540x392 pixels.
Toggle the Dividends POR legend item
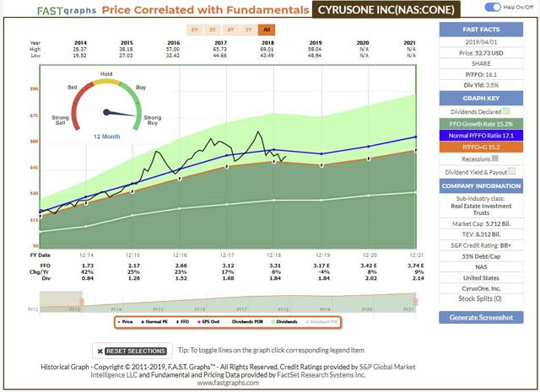point(246,322)
